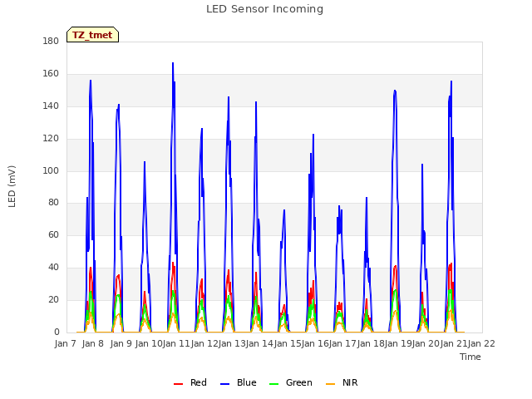Image resolution: width=532 pixels, height=399 pixels.
Task: Click the green legend swatch for Green
Action: pyautogui.click(x=273, y=384)
